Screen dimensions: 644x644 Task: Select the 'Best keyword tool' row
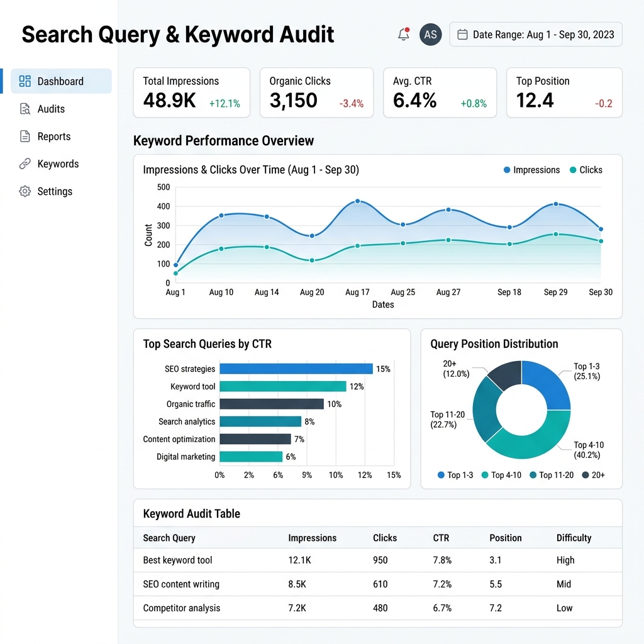click(x=378, y=560)
